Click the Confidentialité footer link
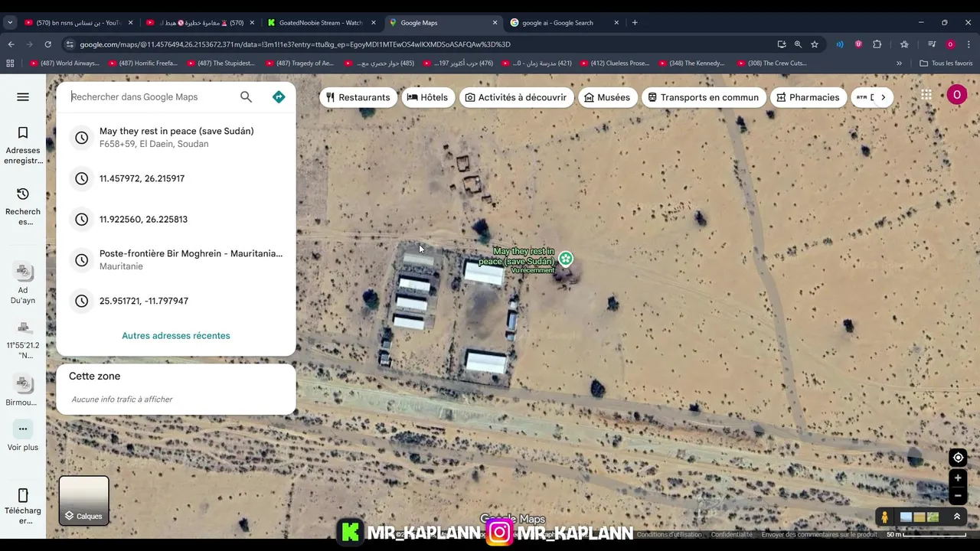The image size is (980, 551). (x=731, y=534)
